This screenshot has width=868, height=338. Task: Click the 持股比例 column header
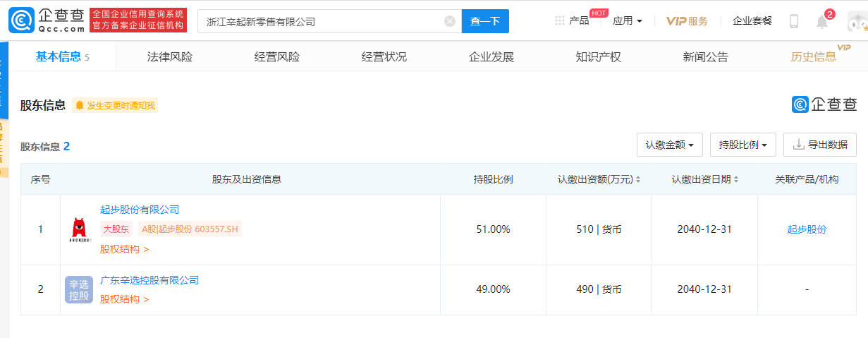coord(493,179)
